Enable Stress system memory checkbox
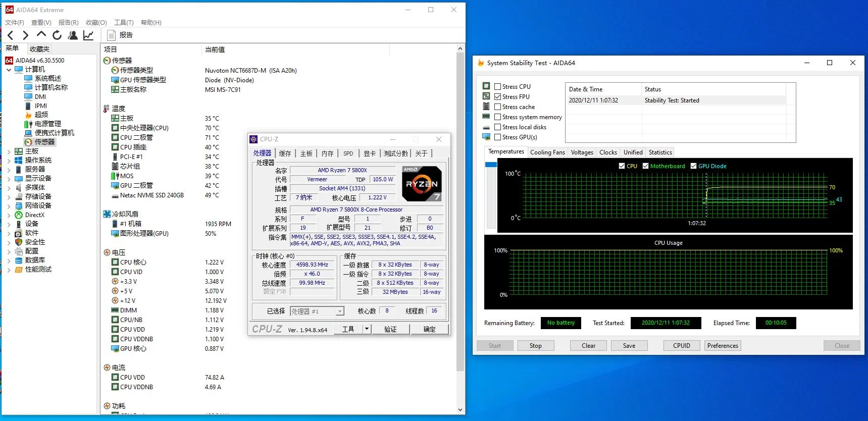Viewport: 868px width, 421px height. click(x=498, y=117)
